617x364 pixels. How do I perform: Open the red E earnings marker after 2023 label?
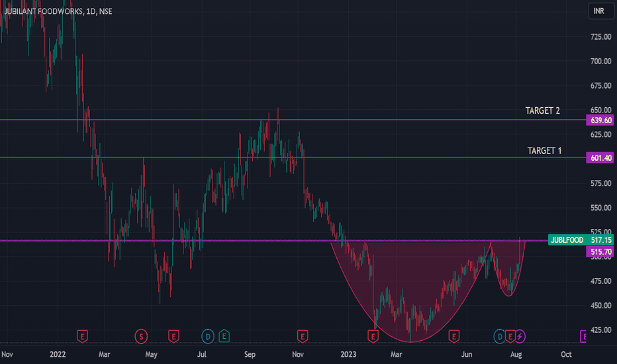pyautogui.click(x=373, y=336)
